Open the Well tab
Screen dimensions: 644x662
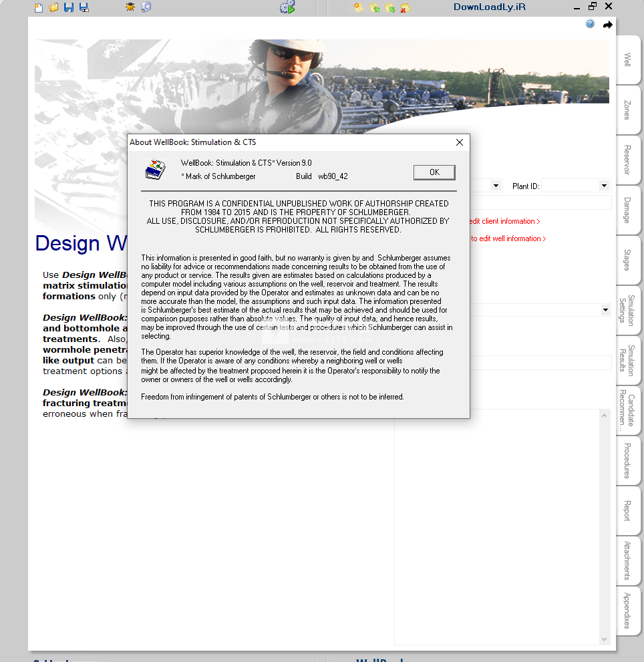click(x=628, y=59)
